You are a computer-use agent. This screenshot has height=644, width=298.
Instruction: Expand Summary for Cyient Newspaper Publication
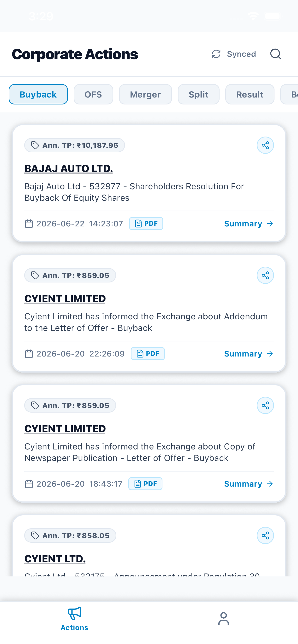point(248,483)
